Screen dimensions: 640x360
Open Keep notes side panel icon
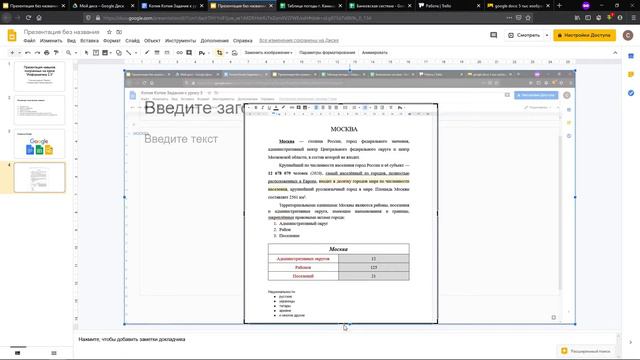(631, 74)
